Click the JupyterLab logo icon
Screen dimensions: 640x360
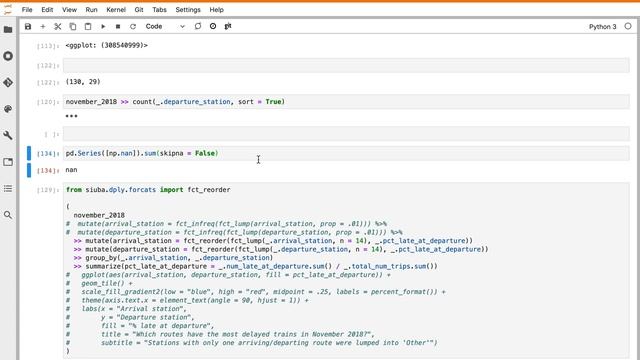click(8, 9)
